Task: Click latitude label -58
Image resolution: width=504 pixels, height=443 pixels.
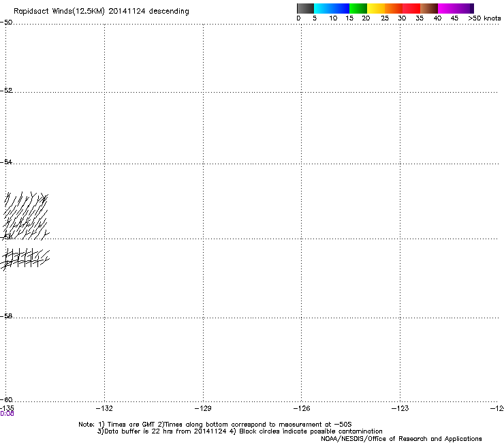Action: [x=6, y=316]
